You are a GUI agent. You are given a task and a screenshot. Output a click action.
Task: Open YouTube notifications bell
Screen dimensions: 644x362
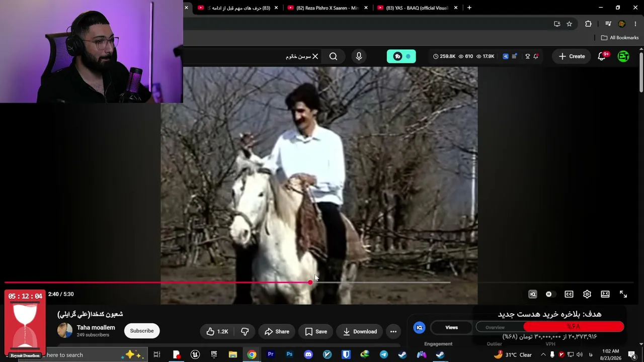tap(602, 56)
